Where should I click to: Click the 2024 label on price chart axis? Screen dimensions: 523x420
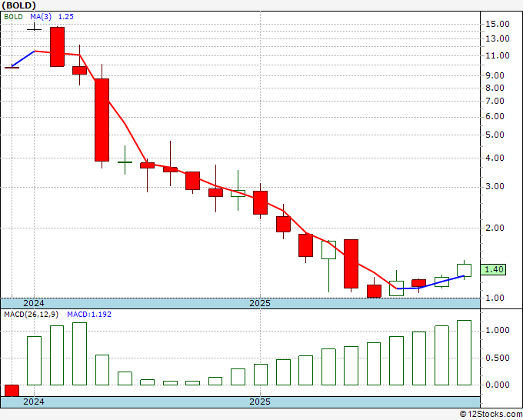click(34, 303)
